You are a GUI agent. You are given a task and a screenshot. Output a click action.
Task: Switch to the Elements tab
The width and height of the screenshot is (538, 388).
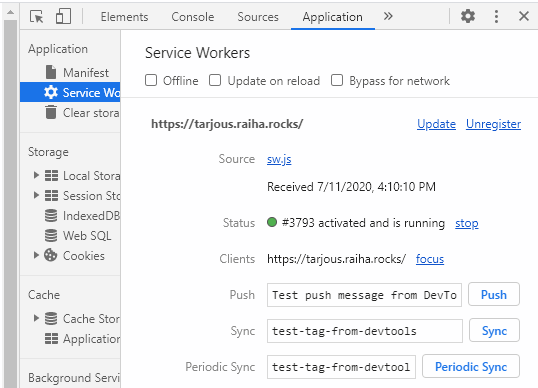tap(125, 17)
